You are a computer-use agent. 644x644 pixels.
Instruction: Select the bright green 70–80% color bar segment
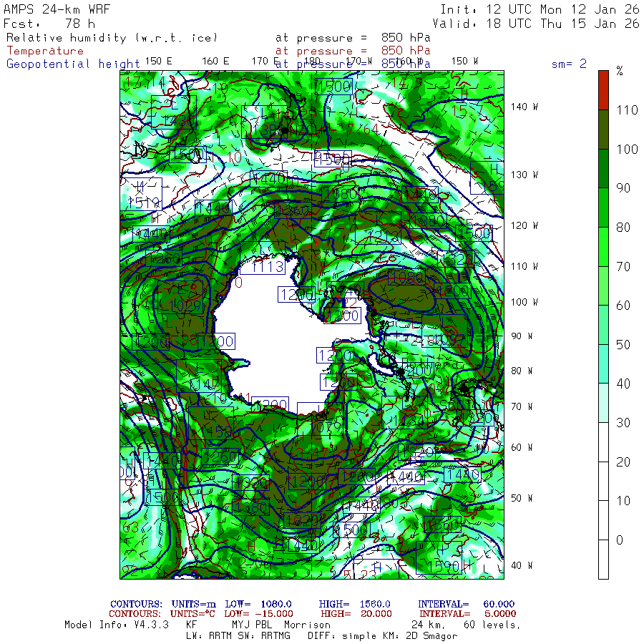tap(603, 247)
